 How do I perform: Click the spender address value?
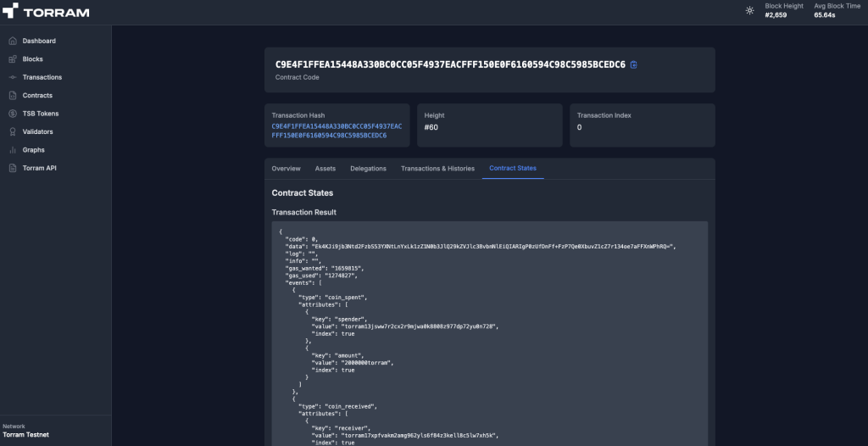click(x=419, y=326)
